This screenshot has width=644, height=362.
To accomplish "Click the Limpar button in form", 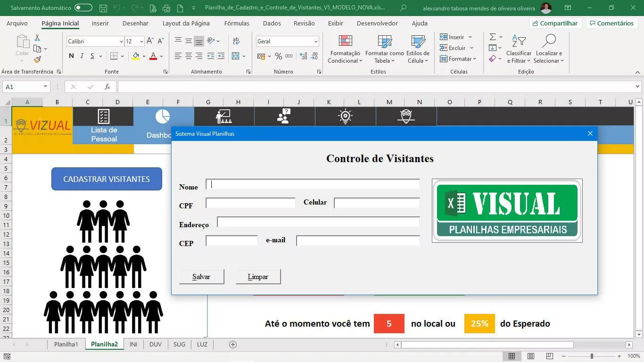I will [x=258, y=277].
